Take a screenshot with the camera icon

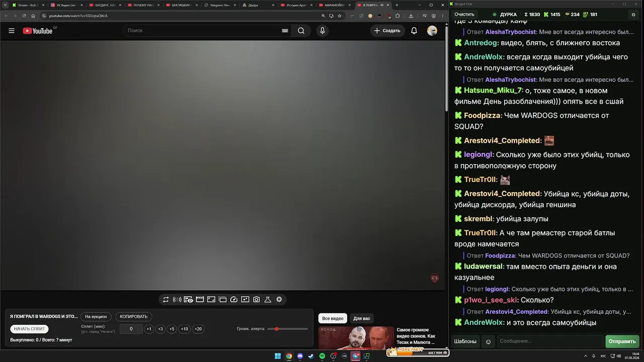pyautogui.click(x=256, y=300)
